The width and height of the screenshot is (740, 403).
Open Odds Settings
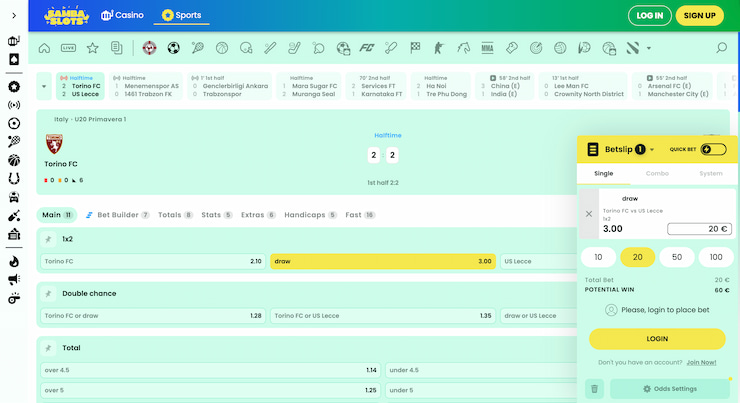click(670, 389)
